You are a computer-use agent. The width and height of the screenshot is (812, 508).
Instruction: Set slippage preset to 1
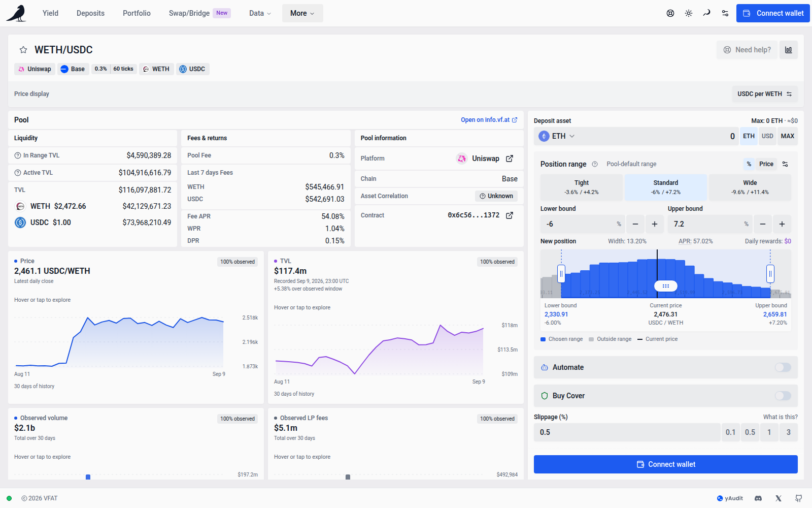point(769,432)
